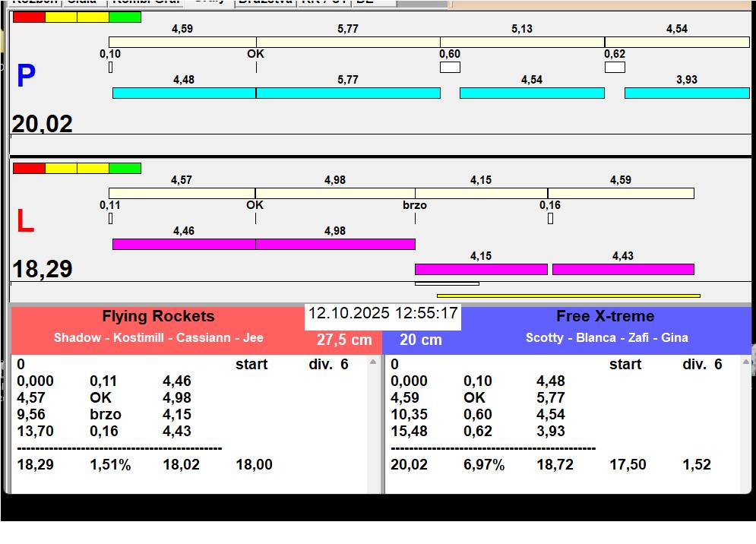Viewport: 756px width, 544px height.
Task: Select the cream 5,13 segment in lane P
Action: click(522, 42)
